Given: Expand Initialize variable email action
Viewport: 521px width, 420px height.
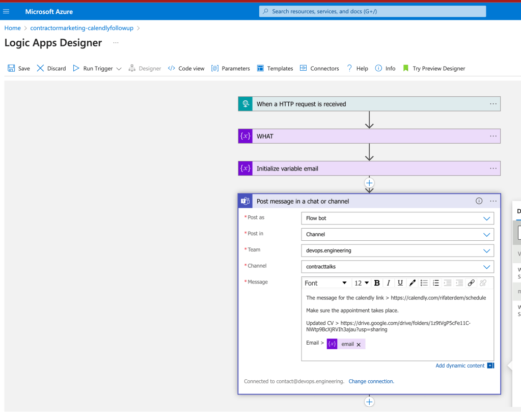Looking at the screenshot, I should [369, 169].
